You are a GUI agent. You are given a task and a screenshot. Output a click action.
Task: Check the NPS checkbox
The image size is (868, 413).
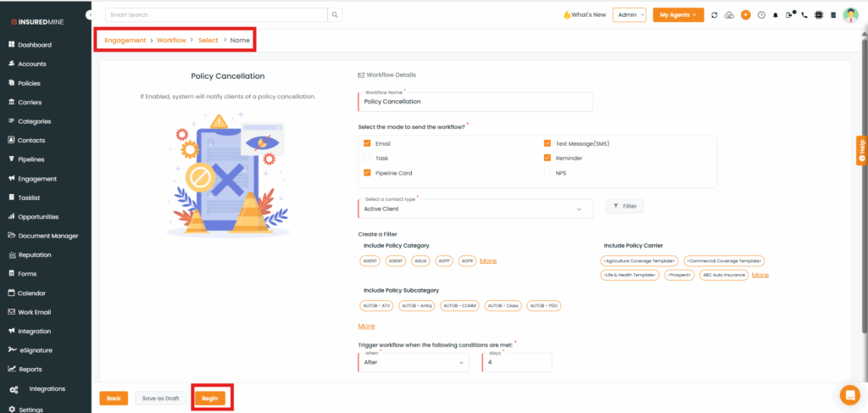point(548,172)
